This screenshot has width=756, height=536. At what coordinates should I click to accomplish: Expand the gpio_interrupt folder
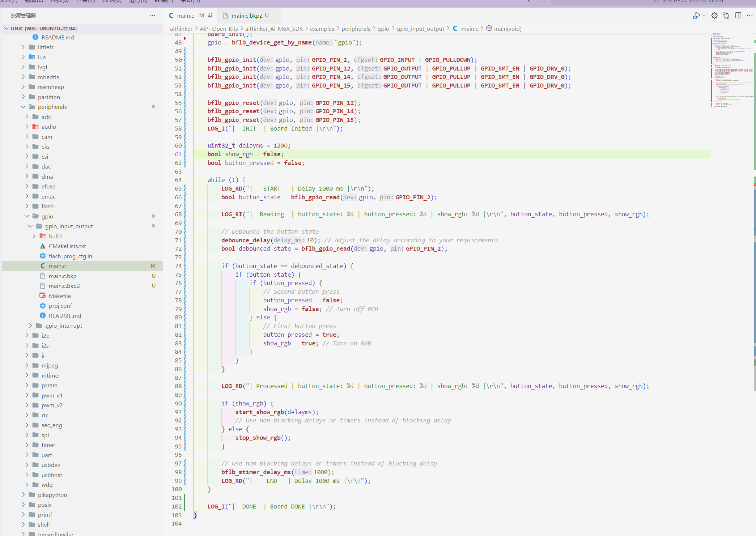pyautogui.click(x=30, y=326)
